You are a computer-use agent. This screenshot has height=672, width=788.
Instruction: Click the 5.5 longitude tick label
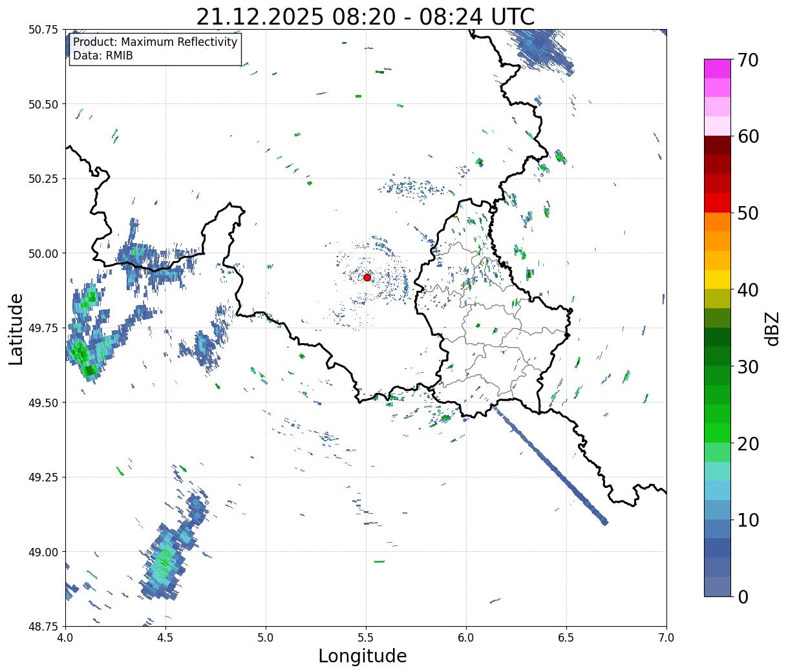366,638
